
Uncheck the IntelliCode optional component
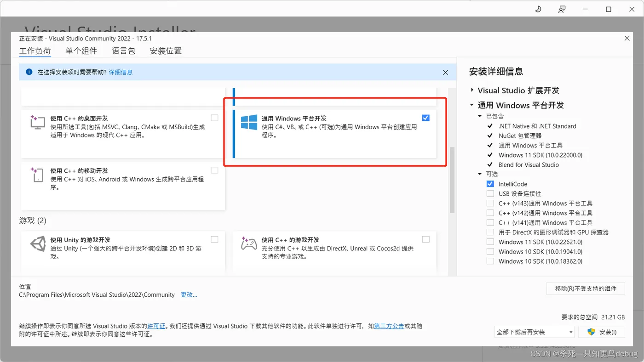(x=490, y=184)
